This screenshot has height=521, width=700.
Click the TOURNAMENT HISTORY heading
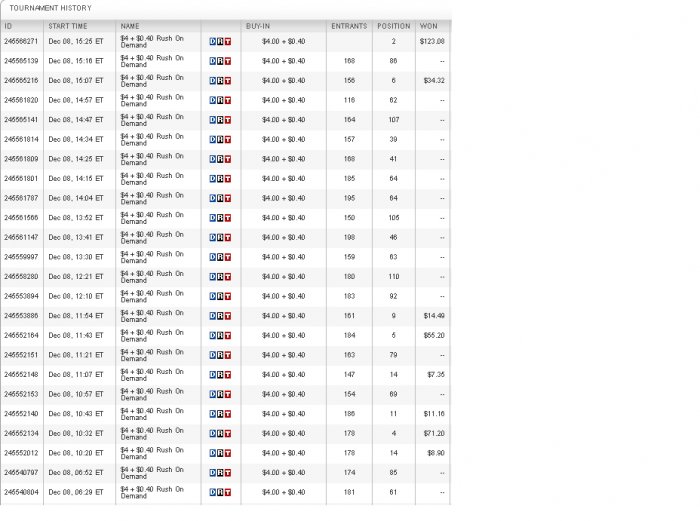(50, 8)
